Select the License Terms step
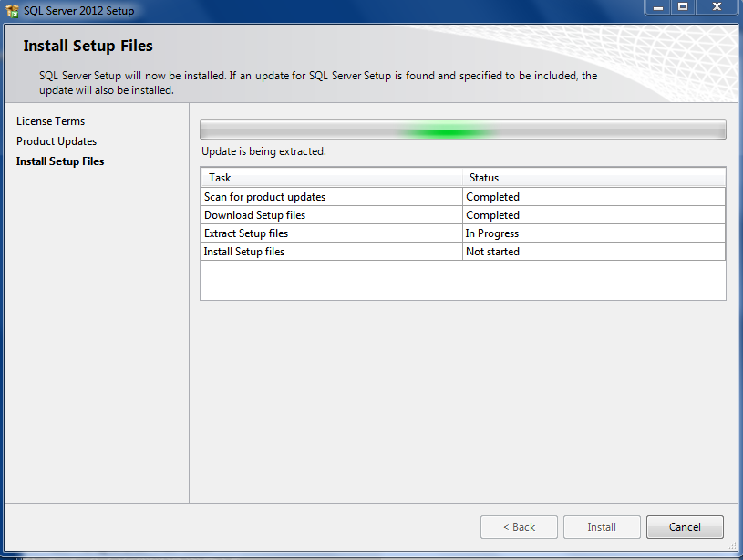Screen dimensions: 743x560 (x=51, y=121)
